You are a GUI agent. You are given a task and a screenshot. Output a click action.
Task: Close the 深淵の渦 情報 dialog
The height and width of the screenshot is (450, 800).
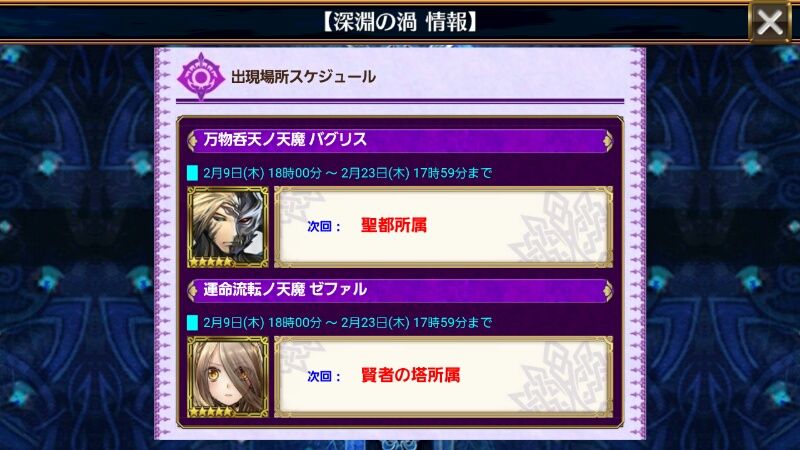770,22
